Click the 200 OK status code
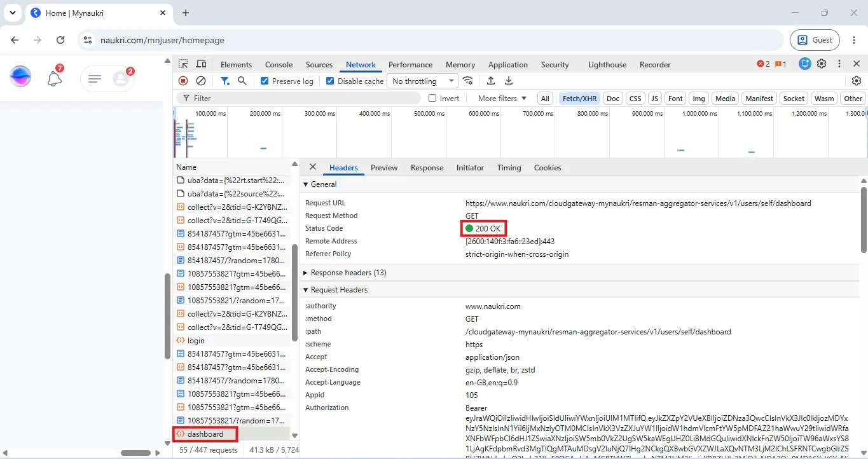The height and width of the screenshot is (459, 868). (488, 228)
